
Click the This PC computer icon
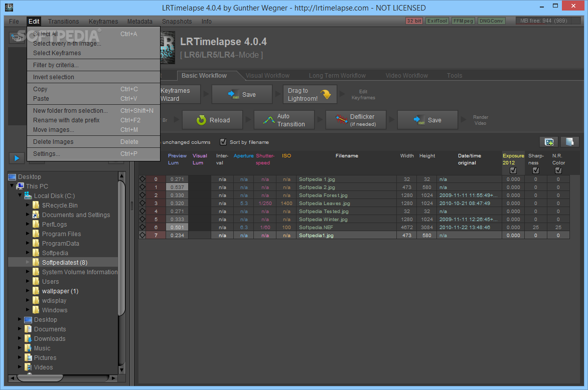coord(20,186)
